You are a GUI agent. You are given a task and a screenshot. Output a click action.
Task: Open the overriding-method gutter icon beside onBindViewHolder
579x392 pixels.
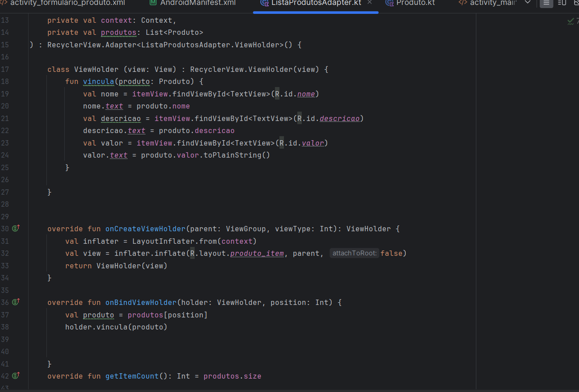[x=16, y=302]
